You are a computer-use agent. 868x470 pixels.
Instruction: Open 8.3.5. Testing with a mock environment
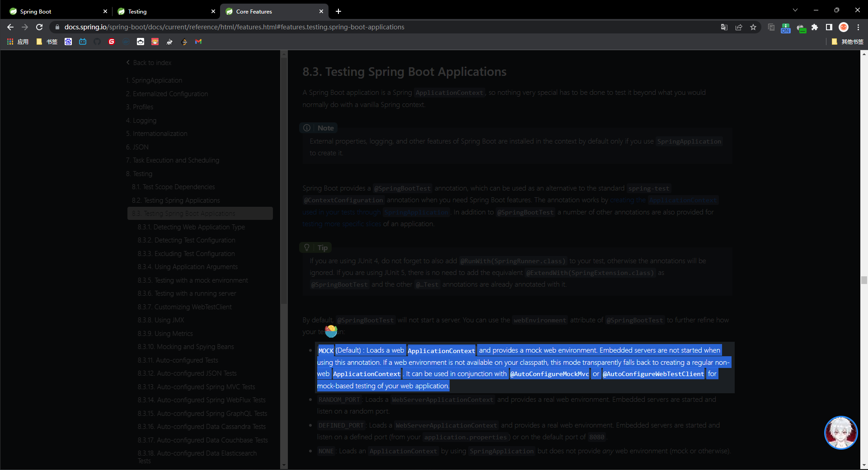(x=193, y=280)
